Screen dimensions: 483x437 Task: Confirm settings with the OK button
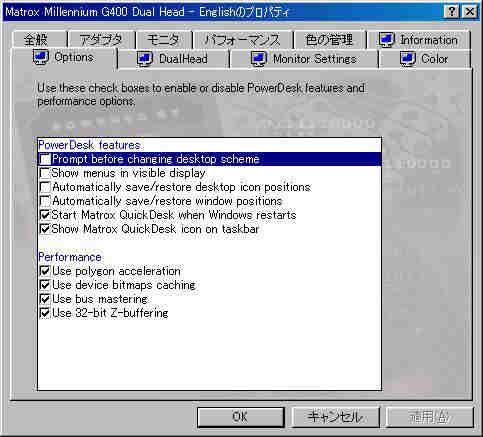(240, 417)
